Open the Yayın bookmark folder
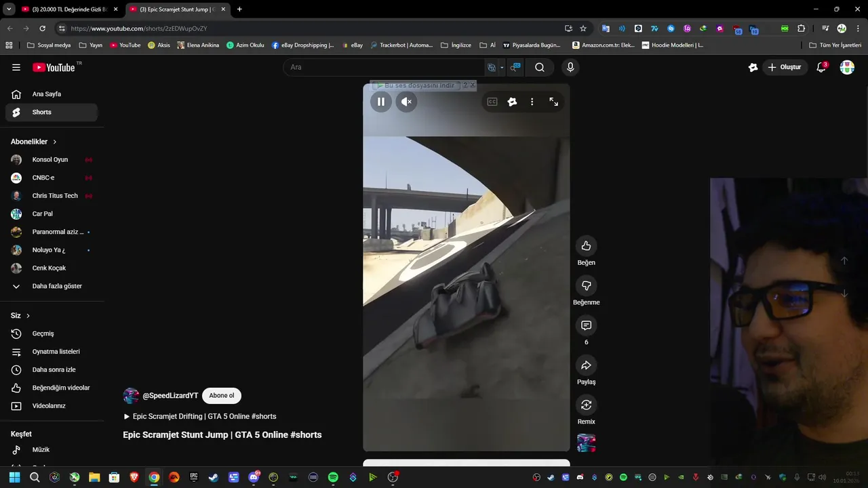The image size is (868, 488). point(91,45)
